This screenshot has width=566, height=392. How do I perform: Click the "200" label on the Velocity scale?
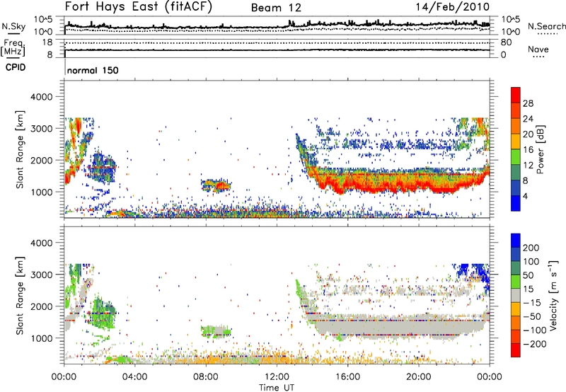click(531, 248)
